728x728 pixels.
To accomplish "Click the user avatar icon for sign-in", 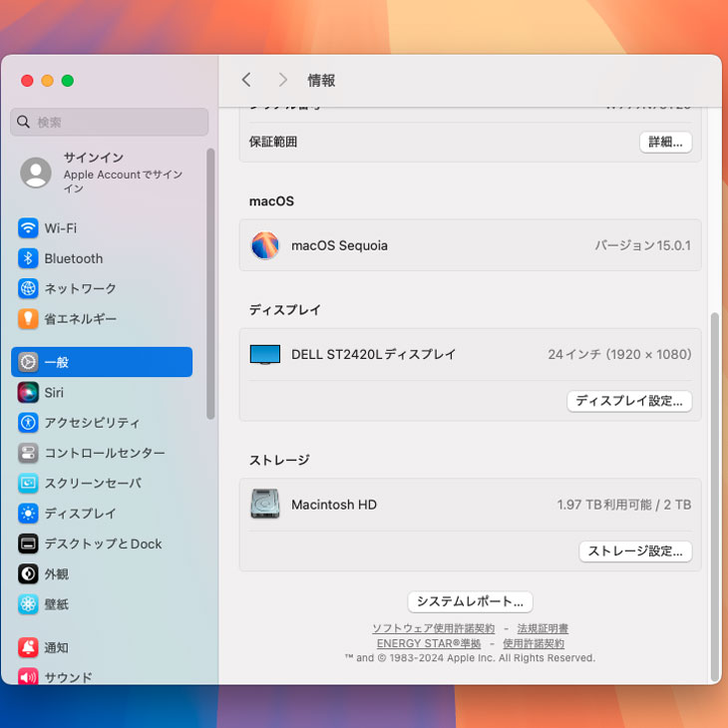I will coord(36,173).
